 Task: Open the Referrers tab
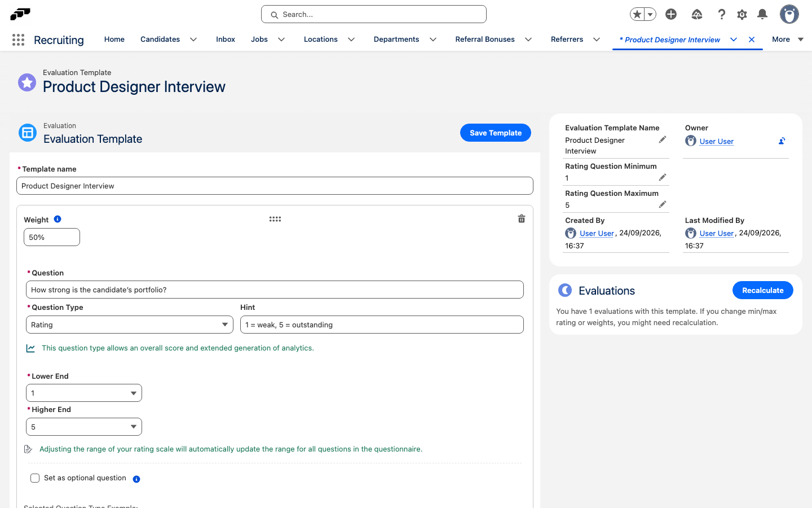click(567, 40)
